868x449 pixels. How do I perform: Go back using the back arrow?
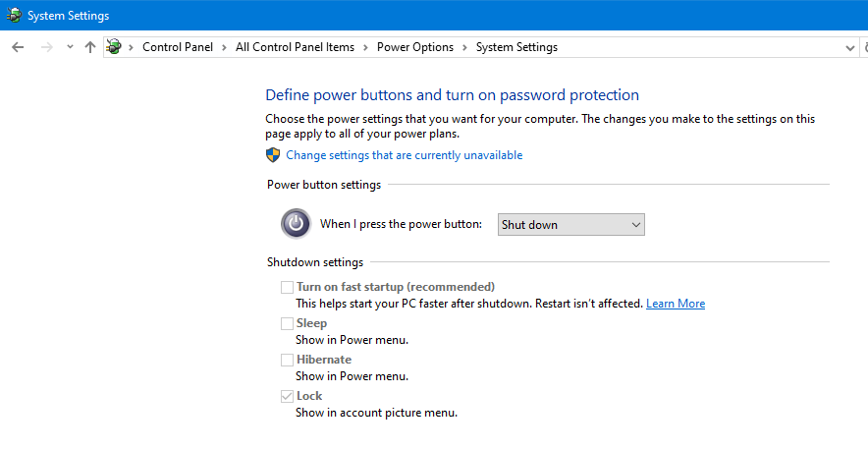[18, 47]
